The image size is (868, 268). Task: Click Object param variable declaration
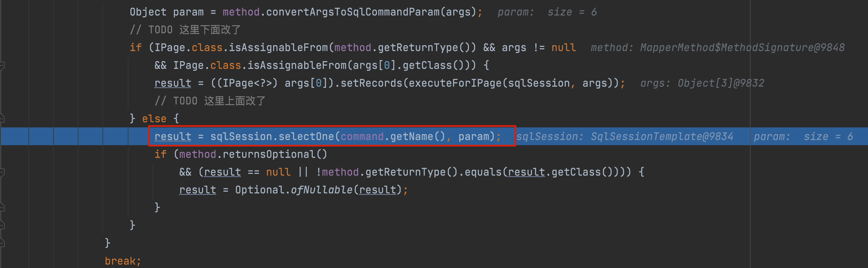tap(167, 12)
